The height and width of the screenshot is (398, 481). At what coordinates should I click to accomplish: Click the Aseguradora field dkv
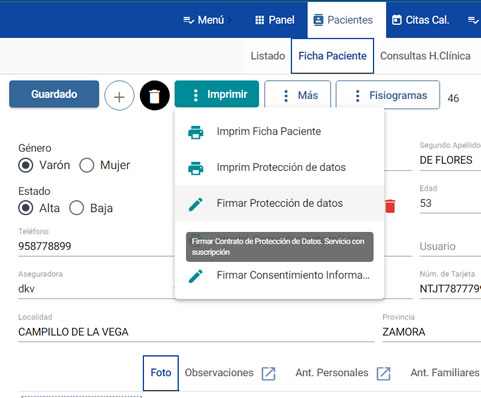coord(96,289)
